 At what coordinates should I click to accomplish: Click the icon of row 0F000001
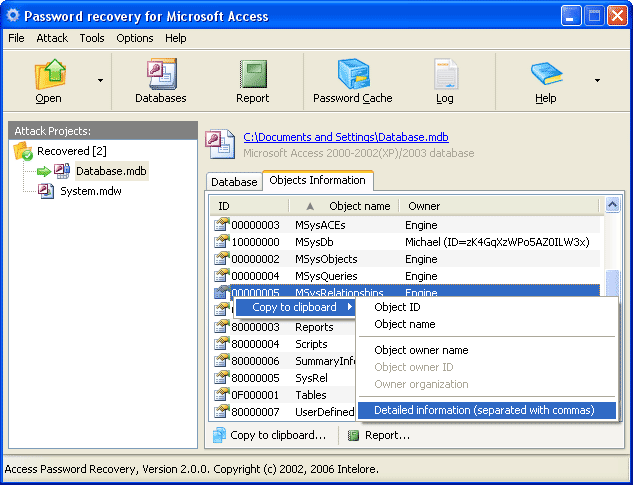[221, 394]
